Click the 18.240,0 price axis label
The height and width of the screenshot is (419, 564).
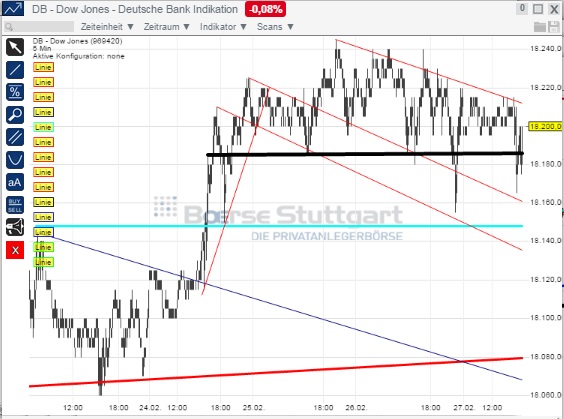click(x=545, y=49)
